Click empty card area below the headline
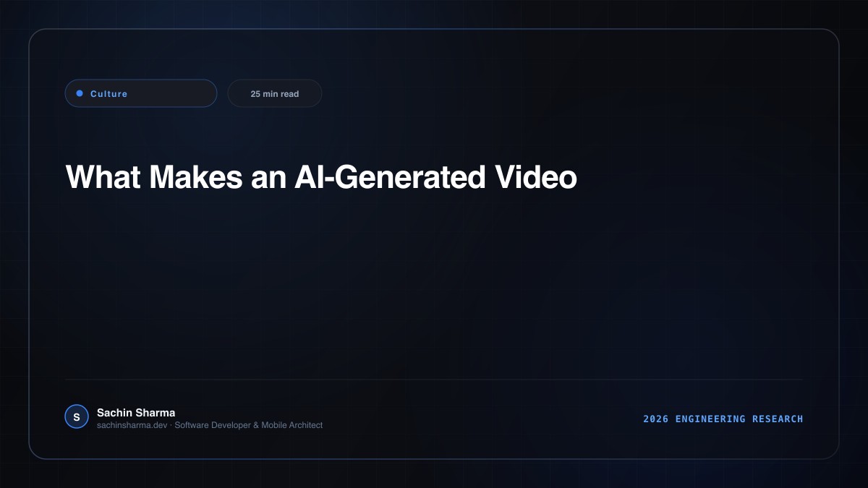 pos(434,282)
